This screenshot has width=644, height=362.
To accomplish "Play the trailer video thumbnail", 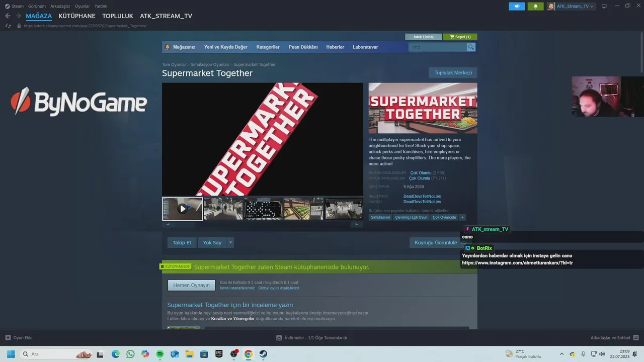I will (x=183, y=209).
